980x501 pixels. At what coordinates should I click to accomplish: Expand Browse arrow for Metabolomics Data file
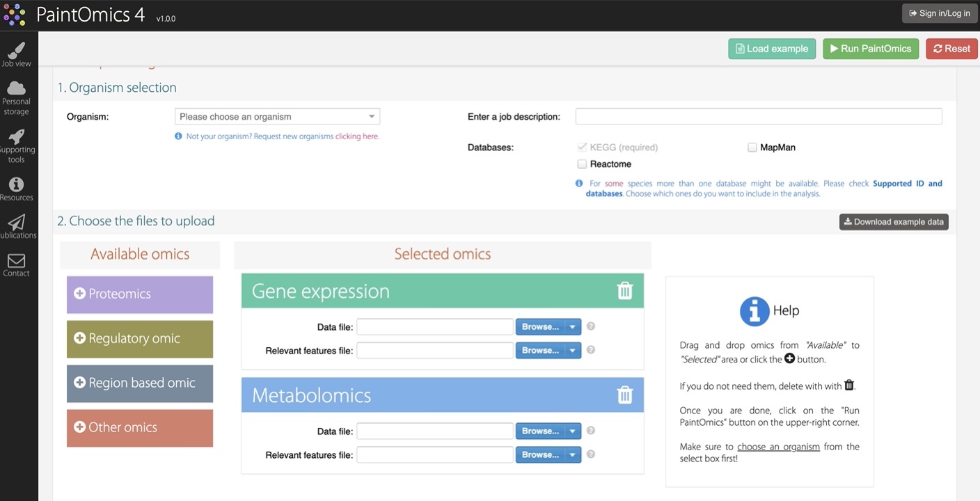coord(573,431)
